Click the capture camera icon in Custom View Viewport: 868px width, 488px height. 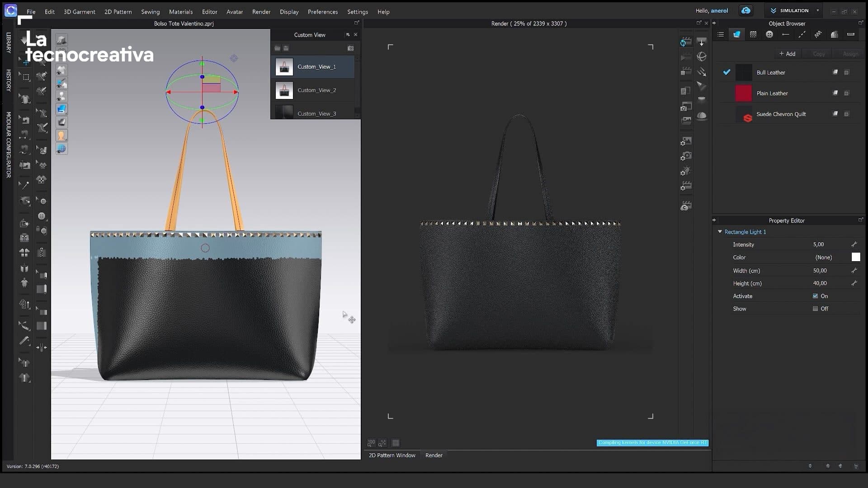[x=350, y=48]
